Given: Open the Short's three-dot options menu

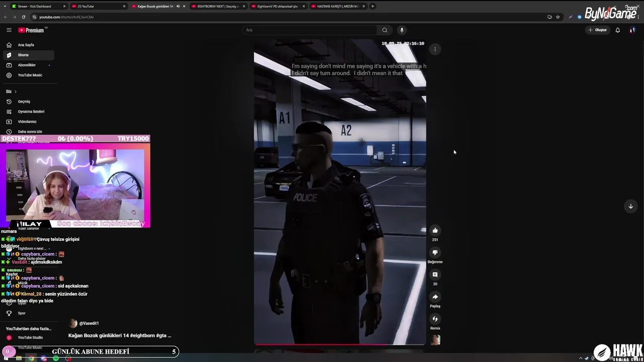Looking at the screenshot, I should (435, 49).
